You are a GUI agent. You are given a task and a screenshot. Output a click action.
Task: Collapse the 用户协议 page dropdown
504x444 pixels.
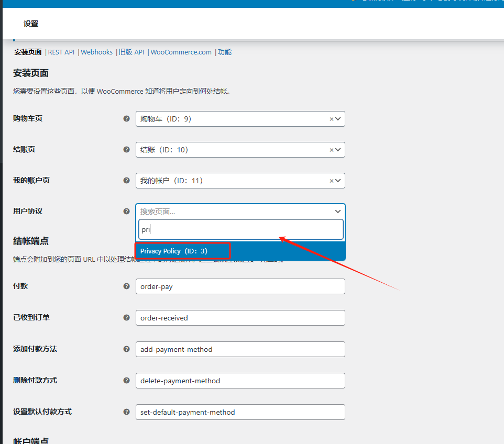(x=338, y=212)
